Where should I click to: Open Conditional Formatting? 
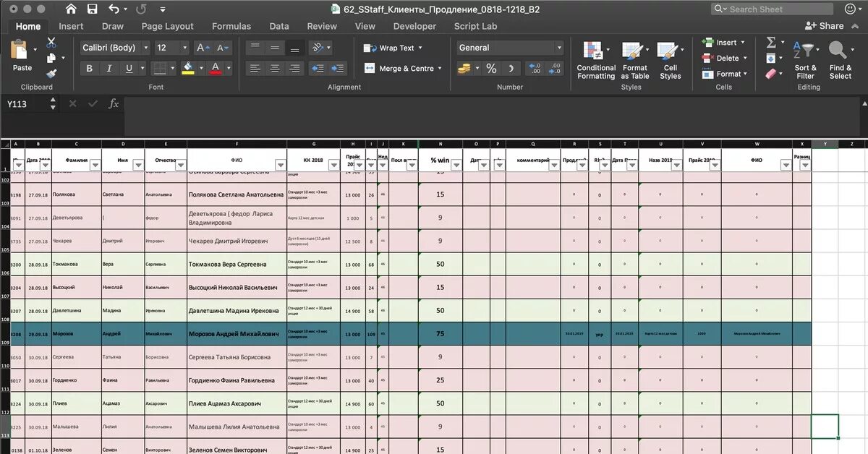click(x=596, y=60)
